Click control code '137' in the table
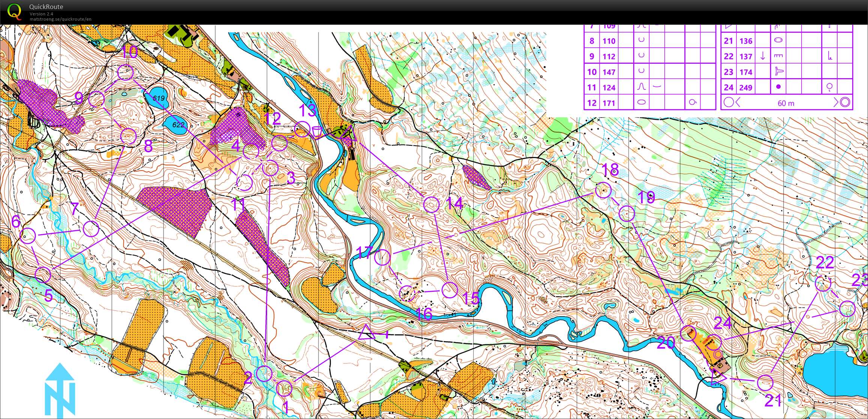 746,56
